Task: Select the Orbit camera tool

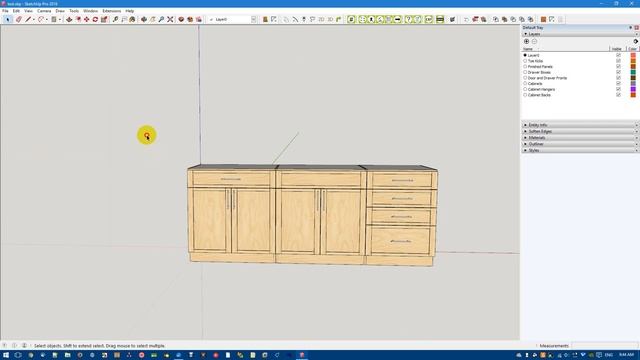Action: [144, 19]
